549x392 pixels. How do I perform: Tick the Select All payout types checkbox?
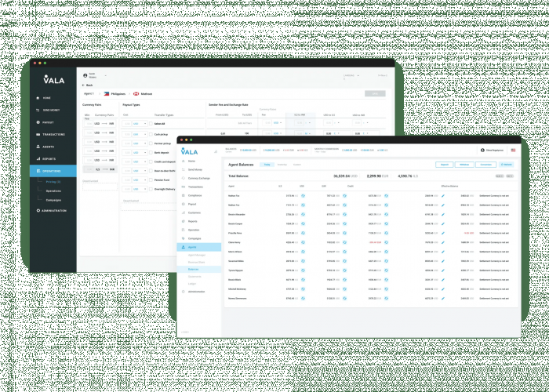click(x=151, y=124)
